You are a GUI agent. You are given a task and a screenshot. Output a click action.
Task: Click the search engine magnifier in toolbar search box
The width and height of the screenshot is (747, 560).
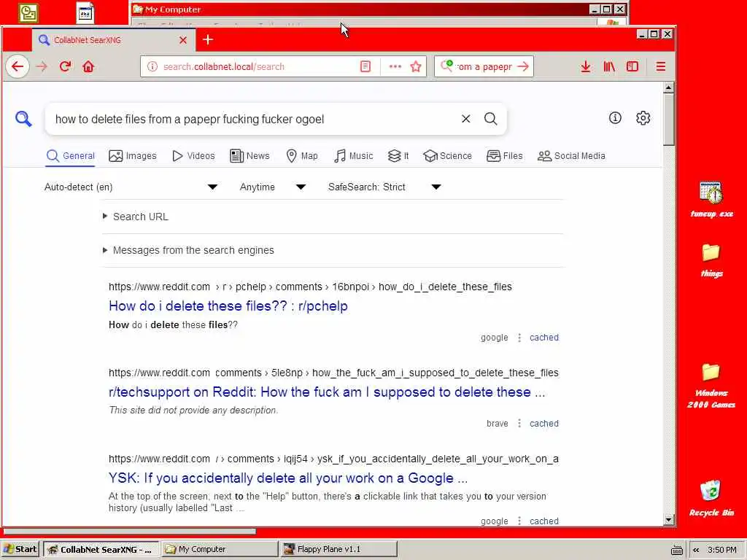coord(446,66)
